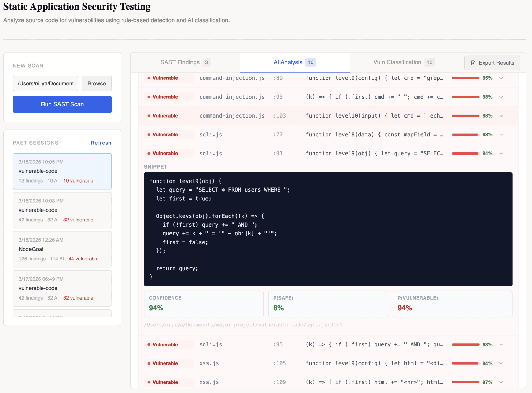The height and width of the screenshot is (393, 532).
Task: Click Vulnerable badge for command-injection.js :93
Action: (165, 97)
